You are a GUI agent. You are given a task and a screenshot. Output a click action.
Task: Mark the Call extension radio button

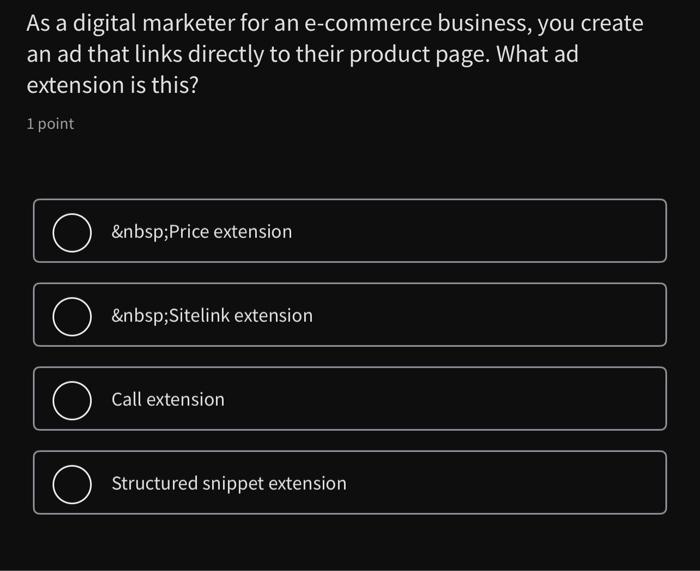(x=72, y=400)
